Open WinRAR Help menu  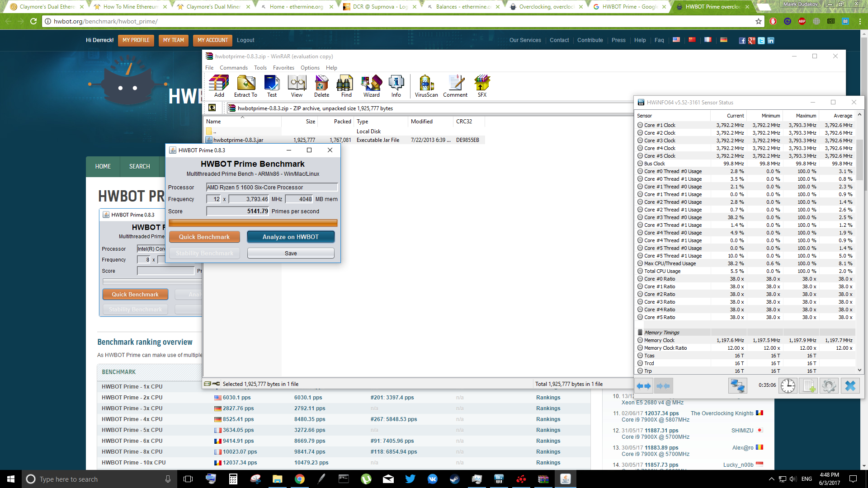click(x=331, y=68)
